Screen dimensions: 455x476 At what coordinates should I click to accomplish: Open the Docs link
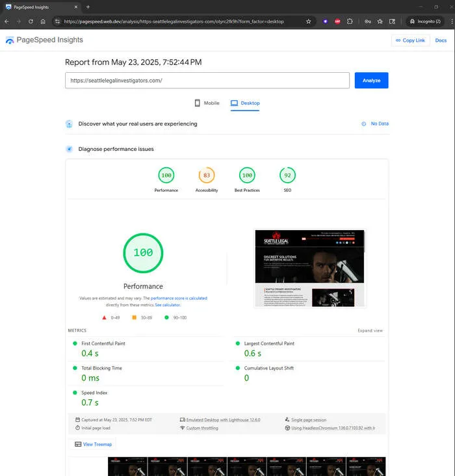(x=441, y=40)
